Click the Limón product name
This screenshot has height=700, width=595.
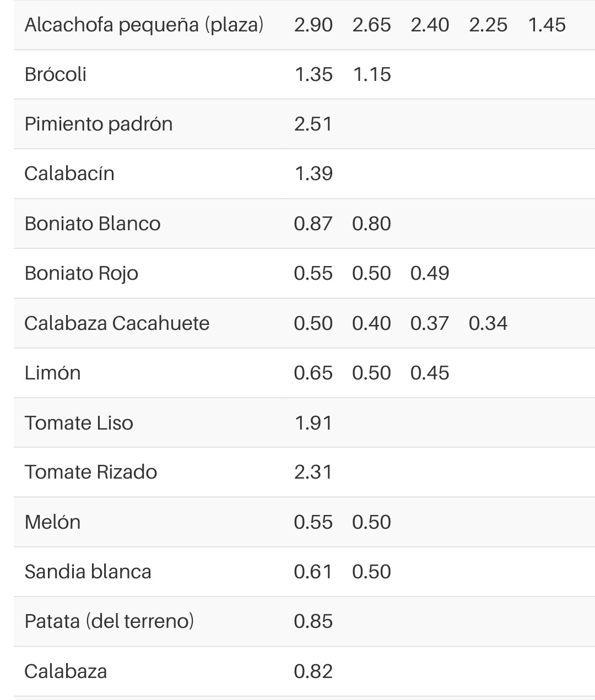[53, 373]
